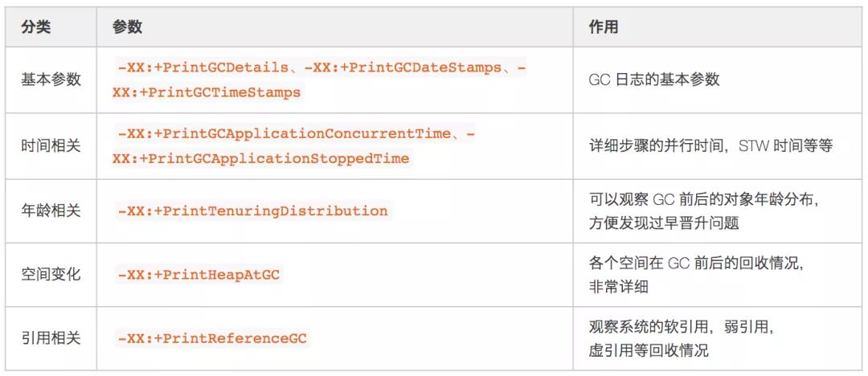Screen dimensions: 868x376
Task: Select the 年龄相关 category cell
Action: coord(51,211)
